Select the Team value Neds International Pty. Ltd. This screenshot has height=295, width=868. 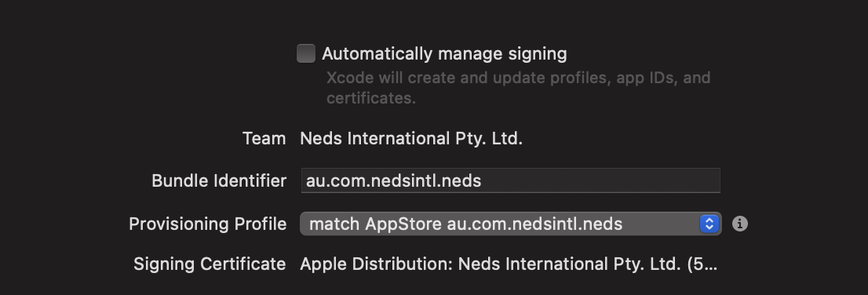point(411,138)
